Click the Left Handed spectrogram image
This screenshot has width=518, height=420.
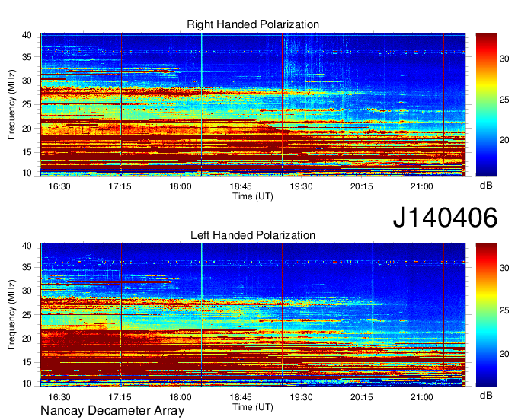[253, 315]
